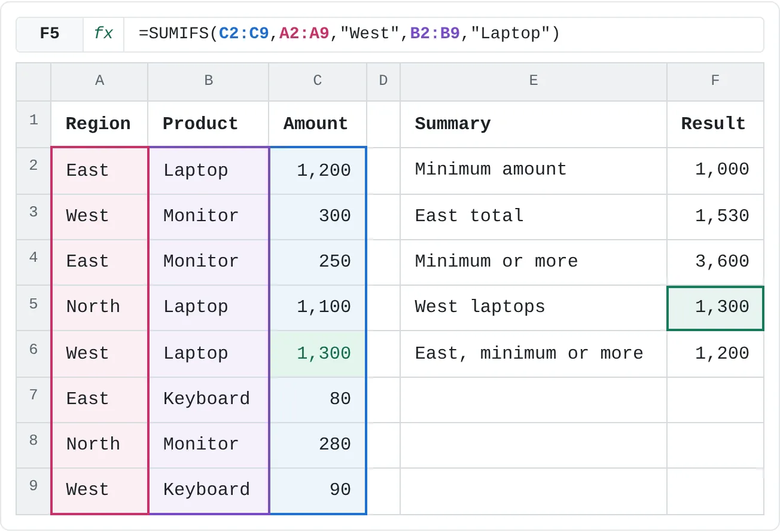Select row 9 header

(x=33, y=491)
